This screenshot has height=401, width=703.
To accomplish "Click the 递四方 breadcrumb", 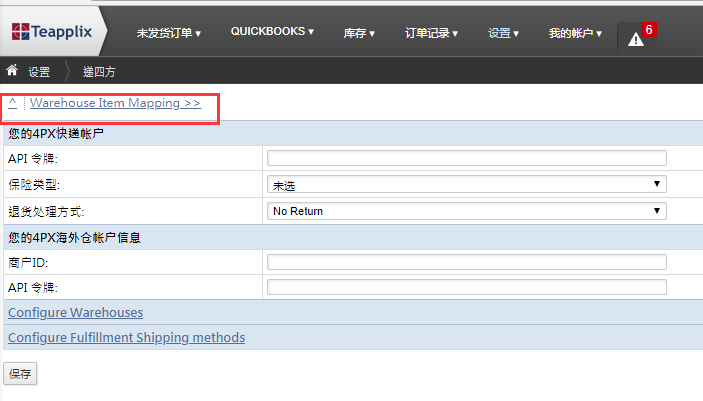I will 99,72.
